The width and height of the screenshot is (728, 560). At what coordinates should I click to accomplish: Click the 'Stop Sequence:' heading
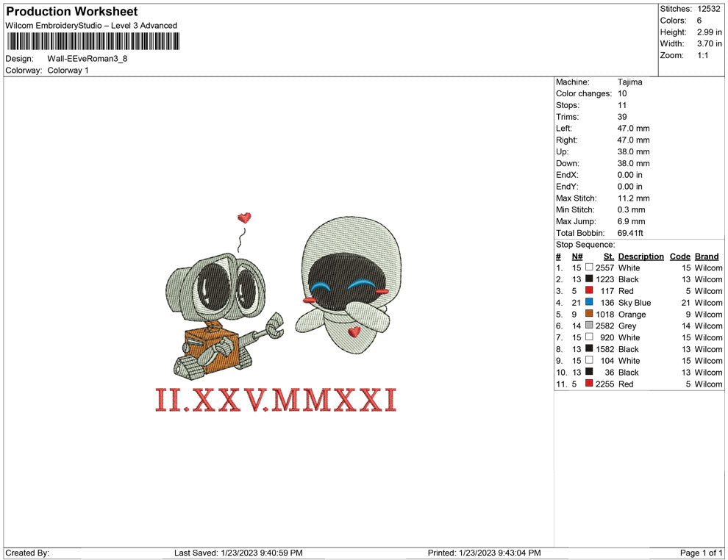[585, 245]
